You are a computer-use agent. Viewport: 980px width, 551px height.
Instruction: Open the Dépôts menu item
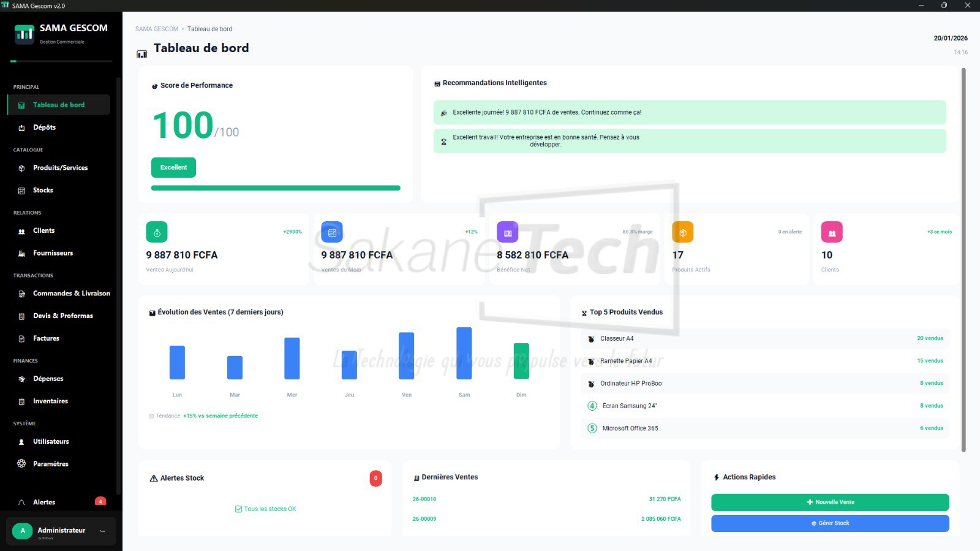click(59, 127)
